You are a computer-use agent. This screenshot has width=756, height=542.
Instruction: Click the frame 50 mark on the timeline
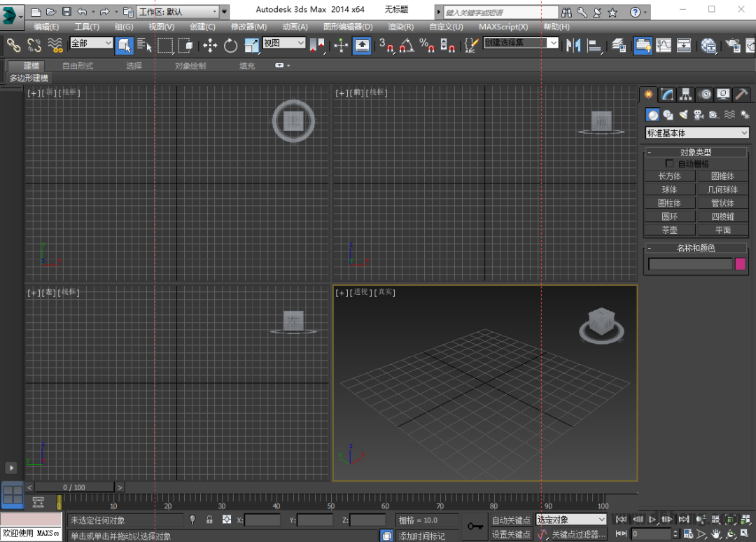tap(330, 506)
